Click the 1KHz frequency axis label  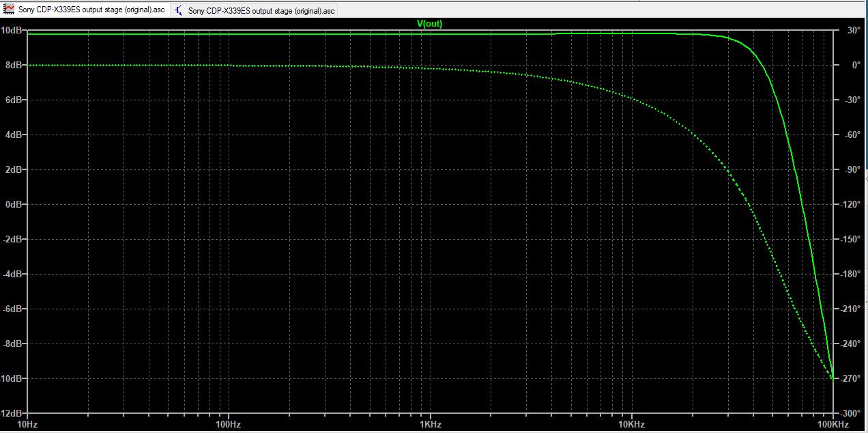tap(430, 424)
